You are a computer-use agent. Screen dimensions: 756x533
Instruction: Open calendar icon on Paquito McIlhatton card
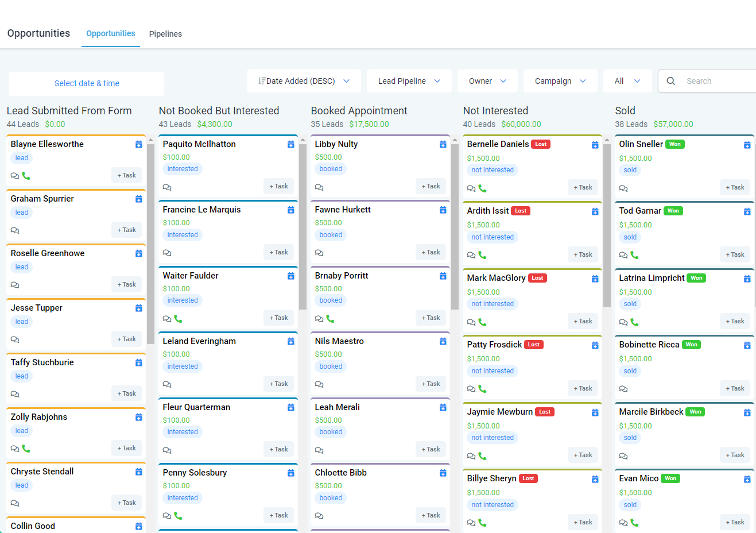click(290, 144)
